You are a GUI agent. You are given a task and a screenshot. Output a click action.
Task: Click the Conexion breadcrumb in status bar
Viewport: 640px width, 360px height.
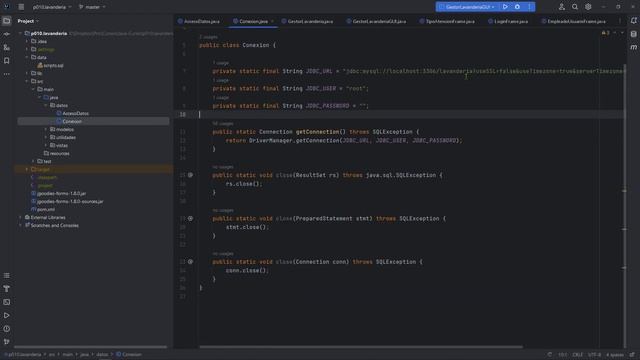coord(129,355)
